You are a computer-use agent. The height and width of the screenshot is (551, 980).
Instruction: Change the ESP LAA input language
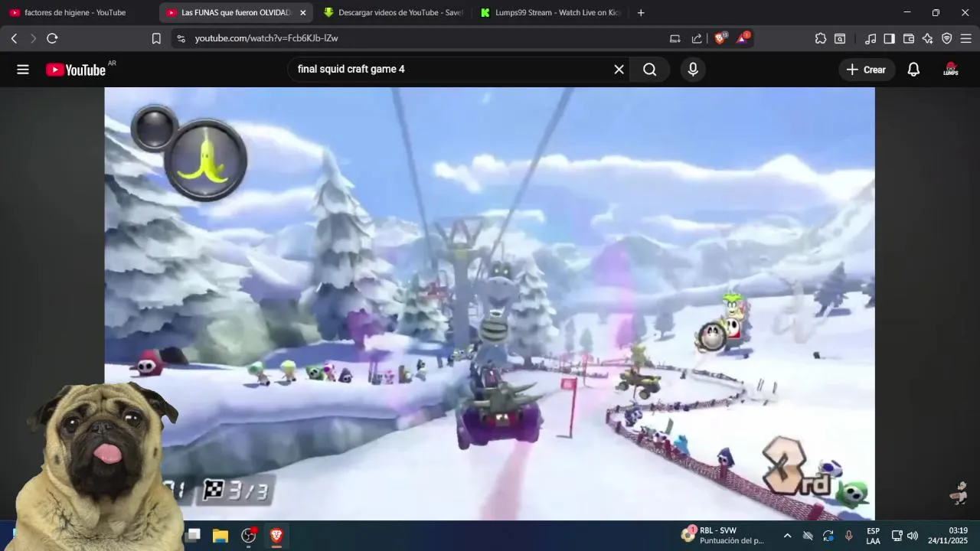[x=873, y=536]
